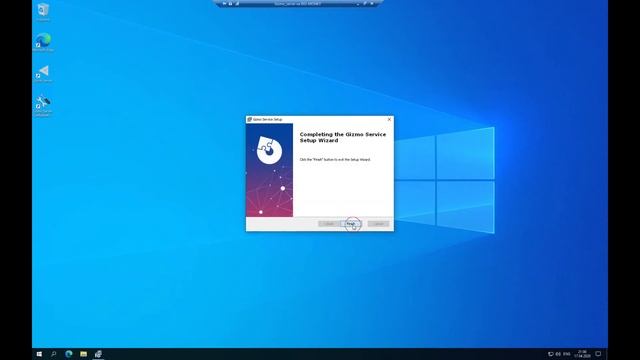This screenshot has width=640, height=360.
Task: Close the Gizmo Service Setup dialog
Action: [389, 119]
